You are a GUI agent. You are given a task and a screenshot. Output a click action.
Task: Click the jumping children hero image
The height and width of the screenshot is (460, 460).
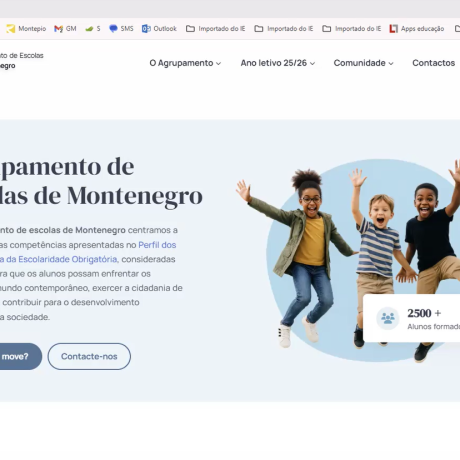tap(348, 260)
